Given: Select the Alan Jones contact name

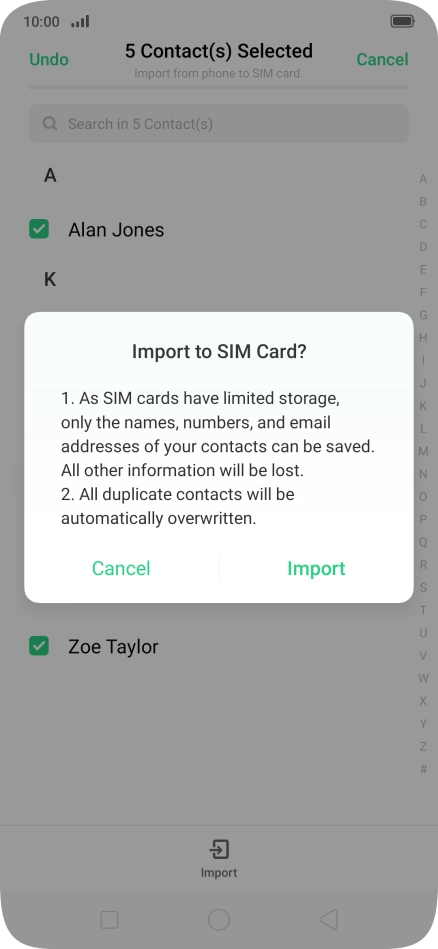Looking at the screenshot, I should (116, 229).
